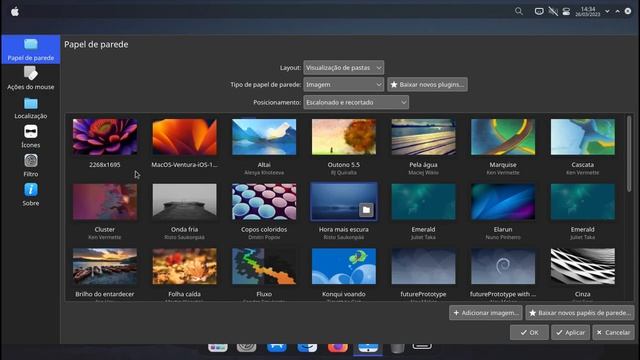This screenshot has height=360, width=640.
Task: Choose the Altai wallpaper
Action: 264,137
